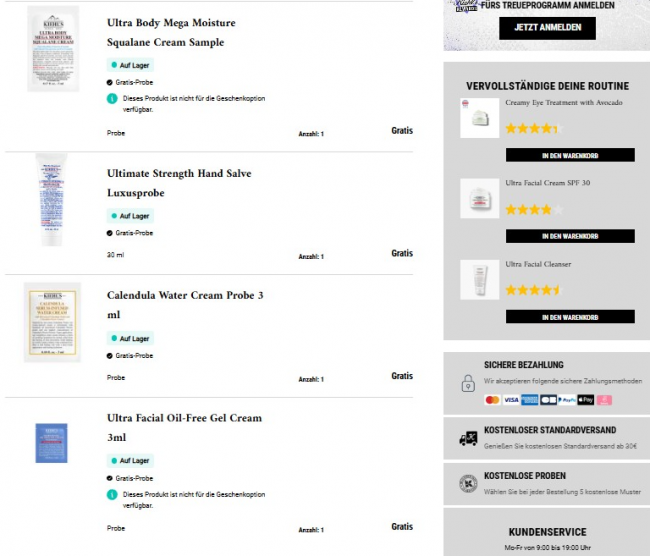Add Ultra Facial Cleanser to cart
Screen dimensions: 650x556
569,317
